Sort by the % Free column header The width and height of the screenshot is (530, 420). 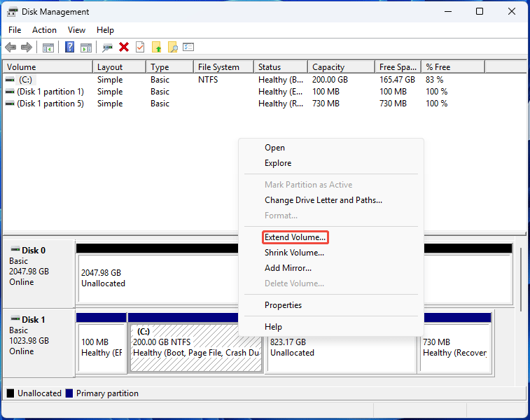[x=453, y=67]
